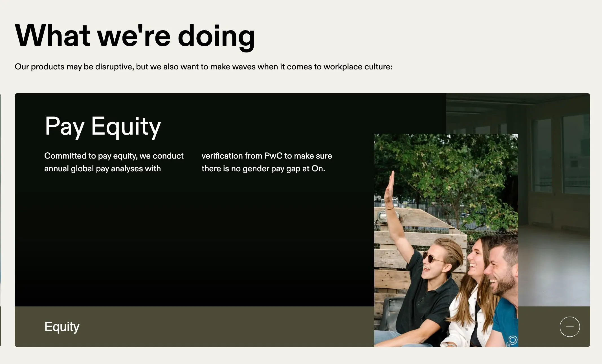Select the olive Equity footer bar

pos(197,326)
